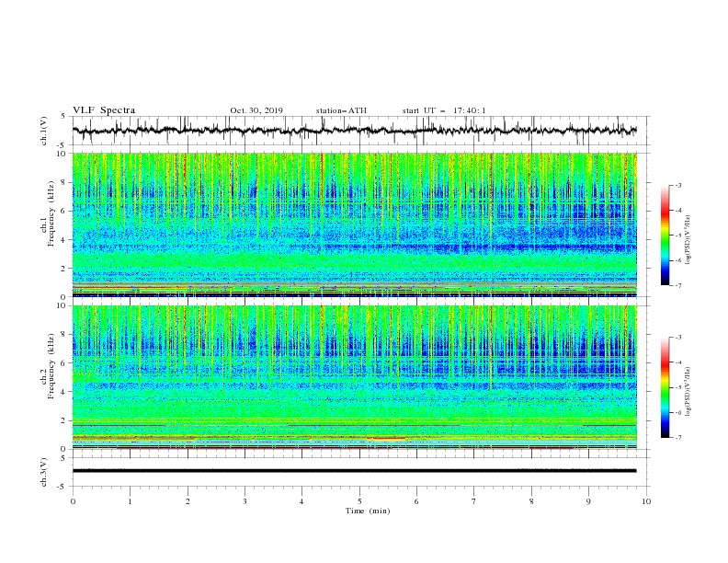Select the "start UT = 17:40:1" text
Viewport: 728px width, 563px height.
(444, 110)
